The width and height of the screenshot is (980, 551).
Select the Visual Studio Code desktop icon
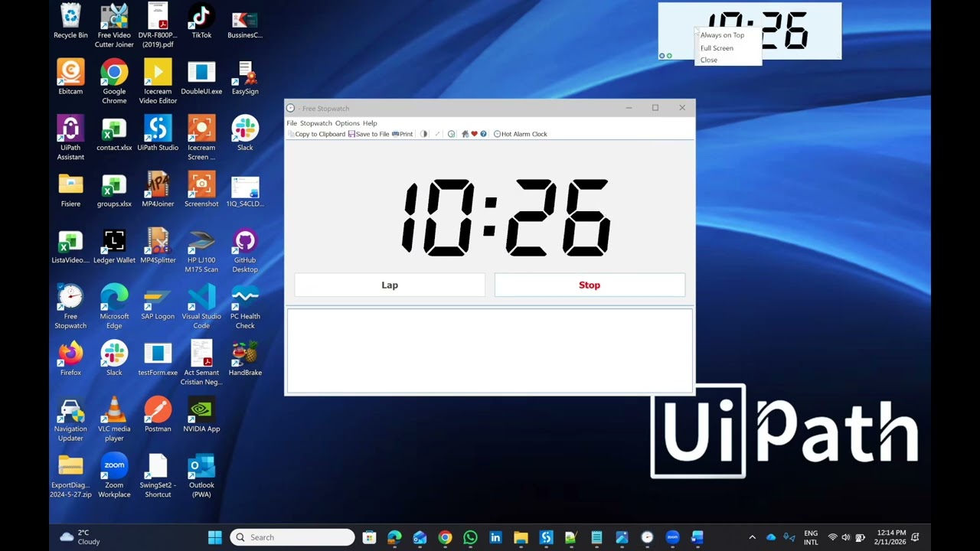(201, 307)
